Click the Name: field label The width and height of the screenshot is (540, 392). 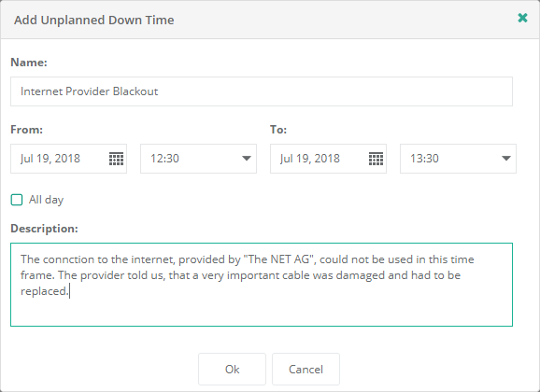tap(29, 63)
